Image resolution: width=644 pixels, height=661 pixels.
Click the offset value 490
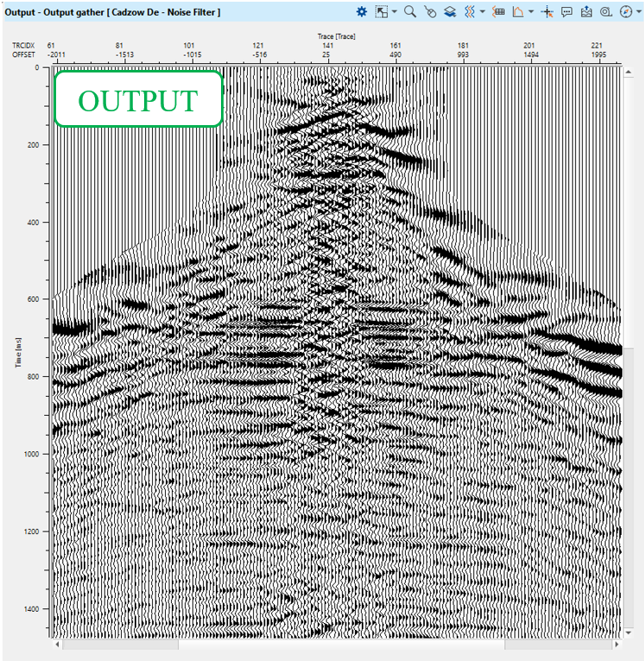tap(395, 55)
